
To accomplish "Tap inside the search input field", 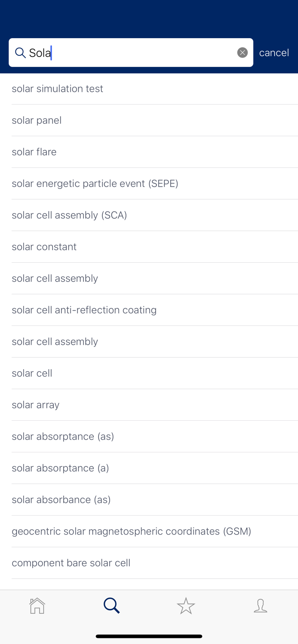I will click(x=129, y=52).
